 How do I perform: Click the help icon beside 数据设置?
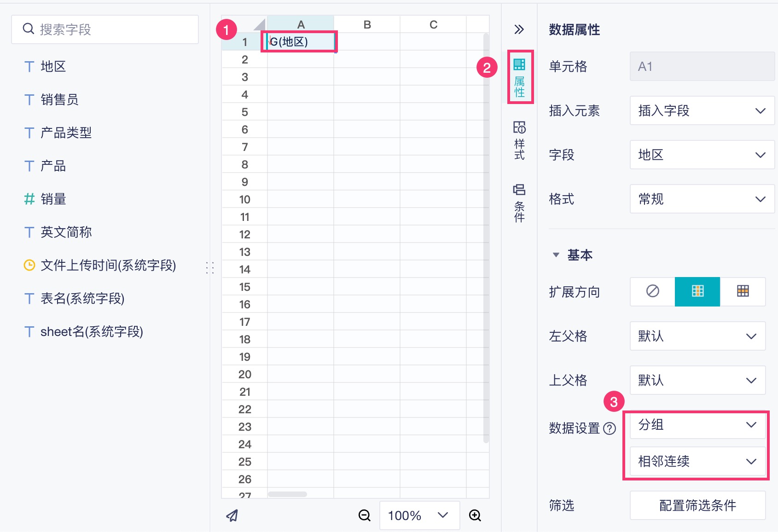tap(610, 428)
